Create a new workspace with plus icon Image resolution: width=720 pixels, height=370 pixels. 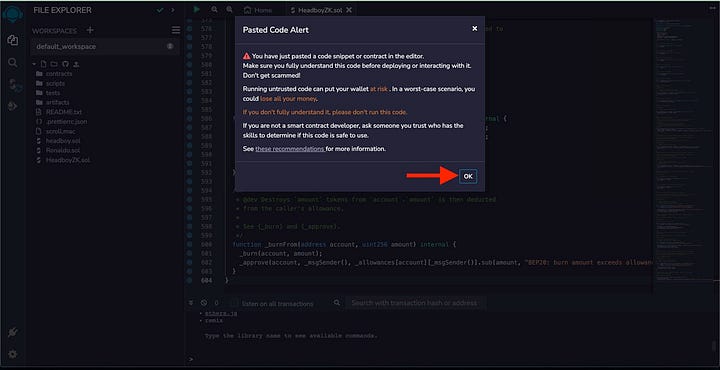(x=90, y=30)
